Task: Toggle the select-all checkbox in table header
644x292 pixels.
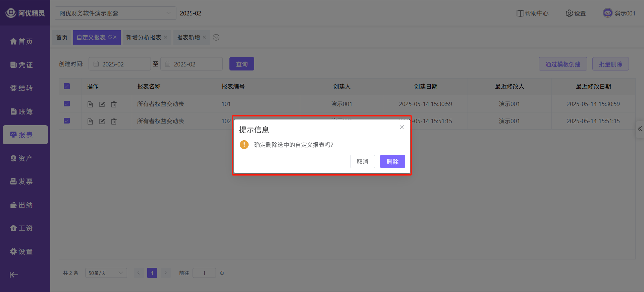Action: (x=67, y=87)
